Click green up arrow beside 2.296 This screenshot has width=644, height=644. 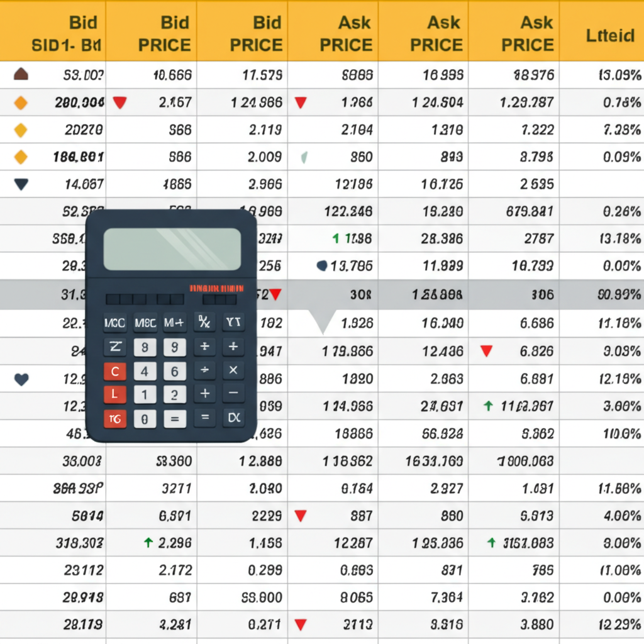click(x=148, y=542)
